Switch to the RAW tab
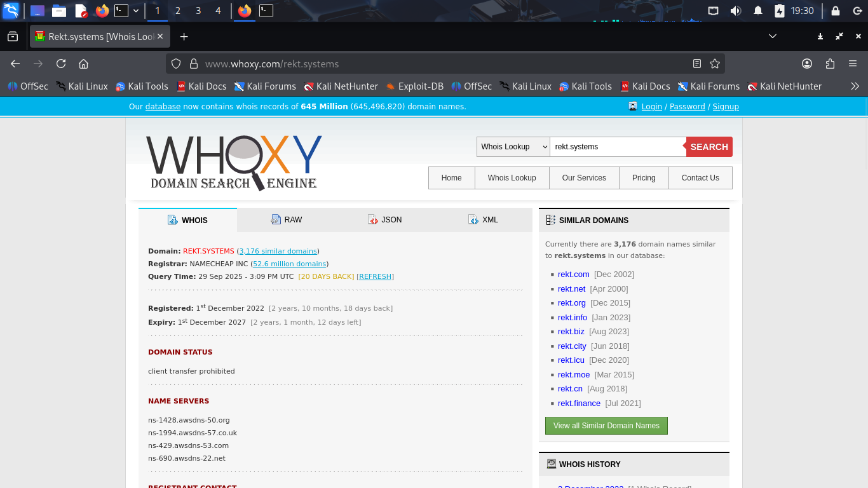The image size is (868, 488). pos(287,220)
